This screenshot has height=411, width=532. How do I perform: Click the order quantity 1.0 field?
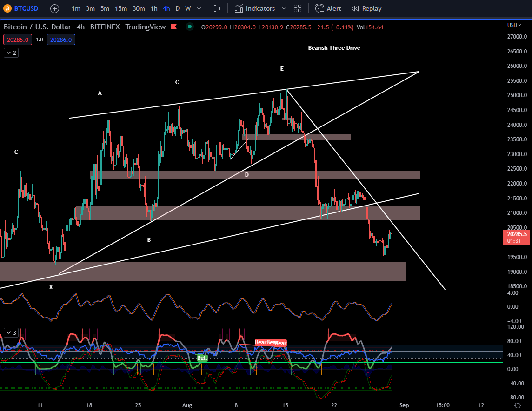(x=40, y=40)
